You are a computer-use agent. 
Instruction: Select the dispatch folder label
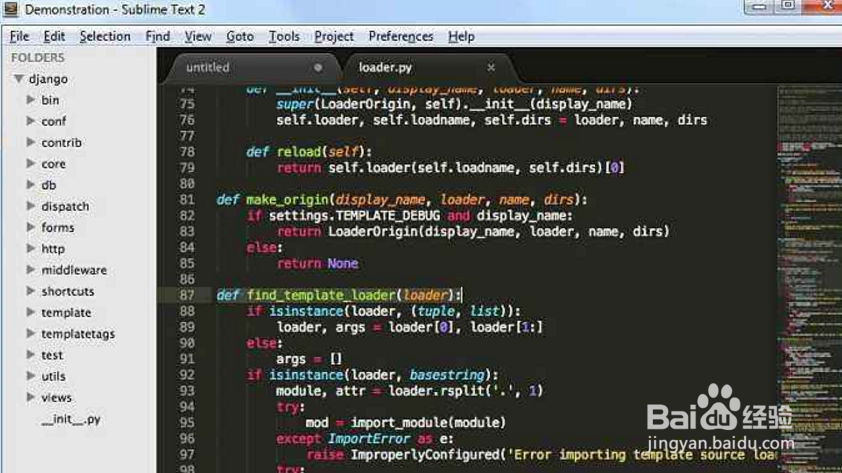point(66,207)
